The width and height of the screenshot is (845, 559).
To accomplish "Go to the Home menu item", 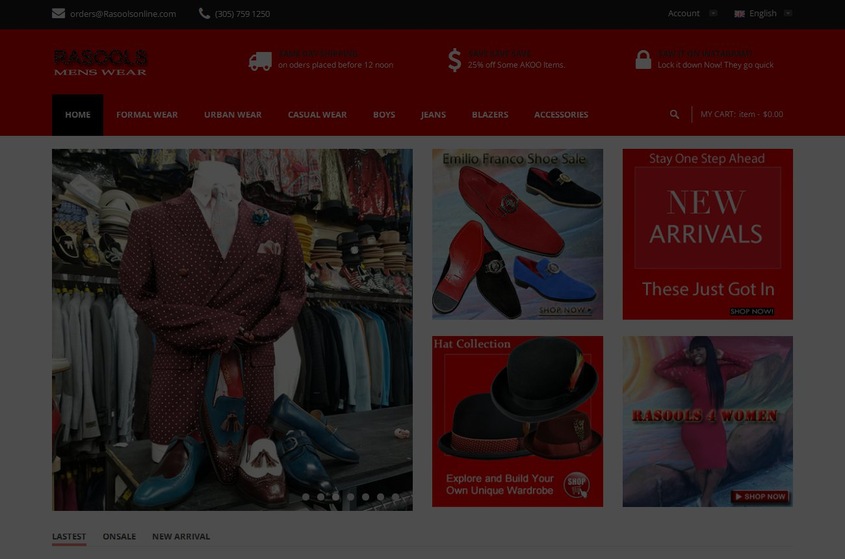I will [x=78, y=115].
